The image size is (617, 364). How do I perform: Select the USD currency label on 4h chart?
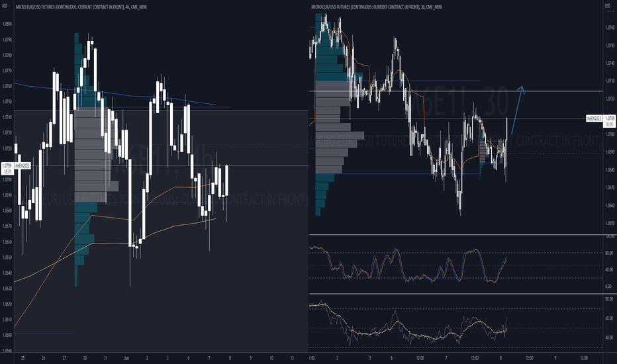(5, 6)
